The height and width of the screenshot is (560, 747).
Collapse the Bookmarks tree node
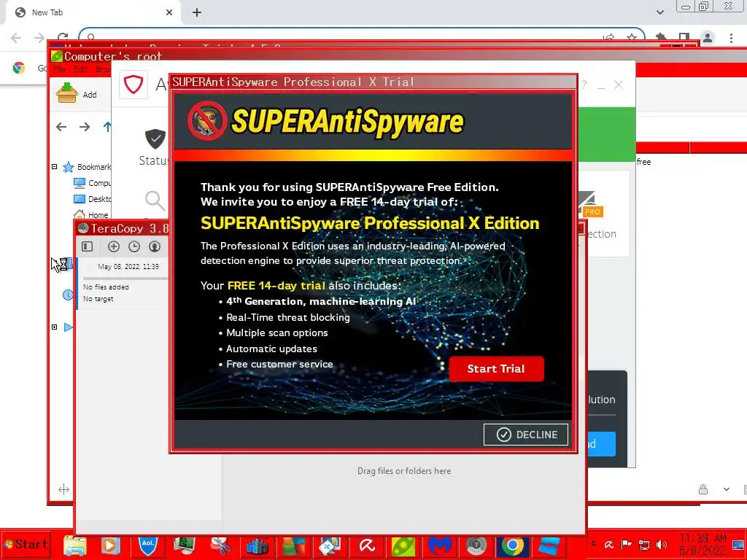pyautogui.click(x=54, y=167)
